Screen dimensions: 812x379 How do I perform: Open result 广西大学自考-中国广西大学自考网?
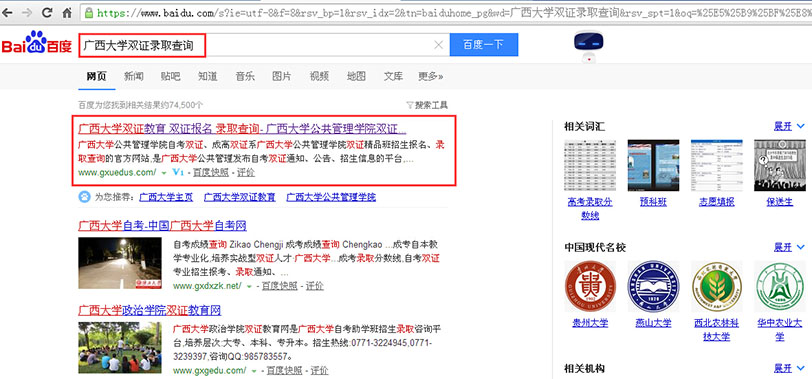point(163,226)
